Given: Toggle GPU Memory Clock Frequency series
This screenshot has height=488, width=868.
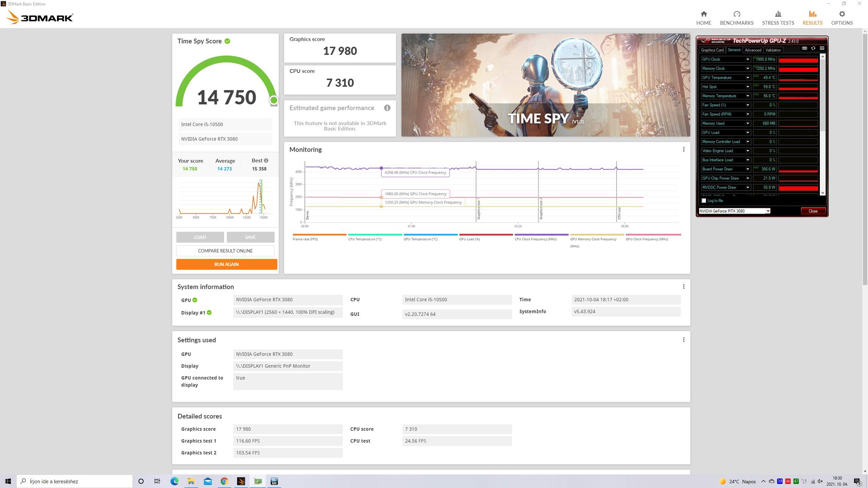Looking at the screenshot, I should 597,240.
